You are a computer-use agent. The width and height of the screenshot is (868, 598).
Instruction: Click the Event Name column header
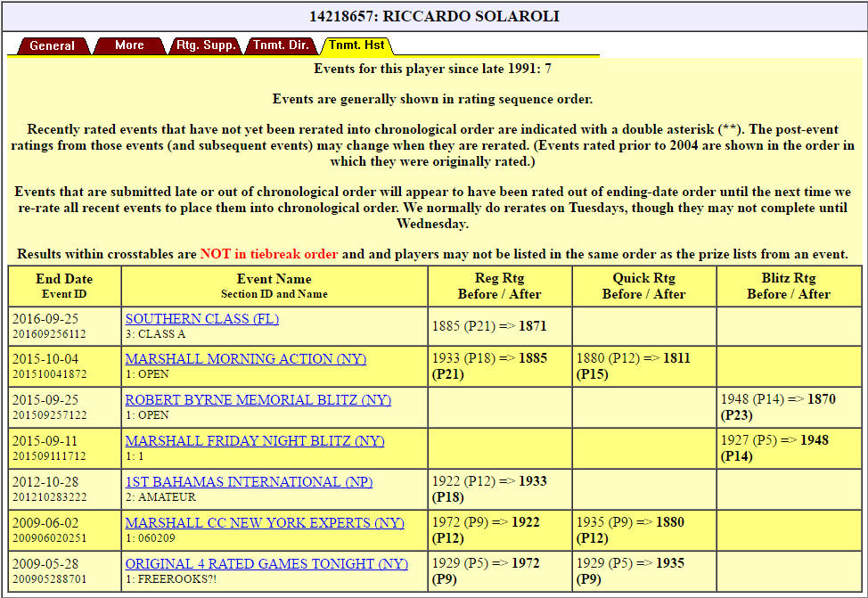[274, 286]
